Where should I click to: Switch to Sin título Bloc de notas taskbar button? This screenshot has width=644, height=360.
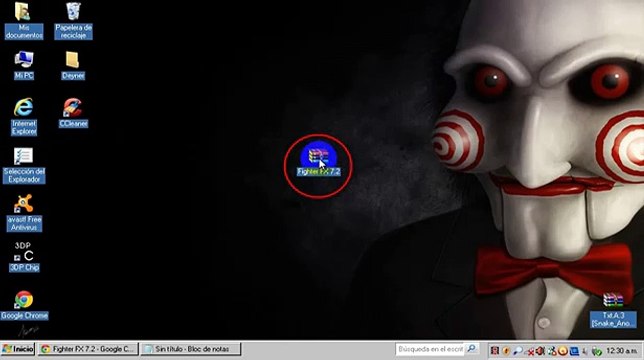tap(191, 349)
